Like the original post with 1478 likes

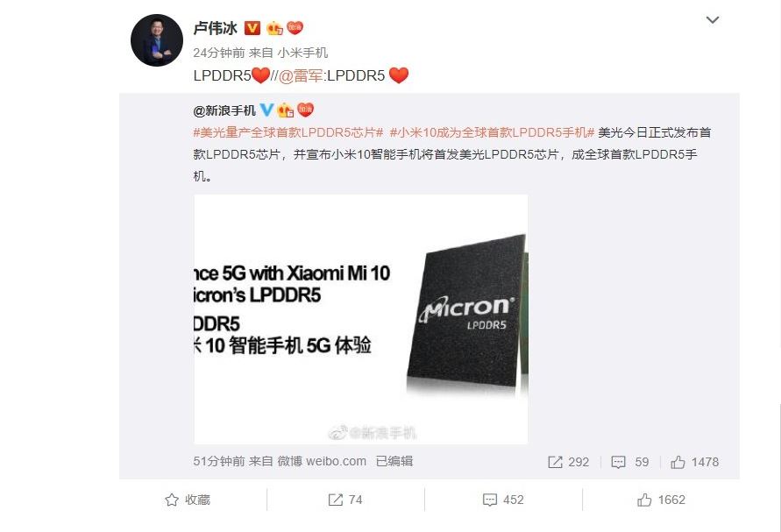pos(694,462)
